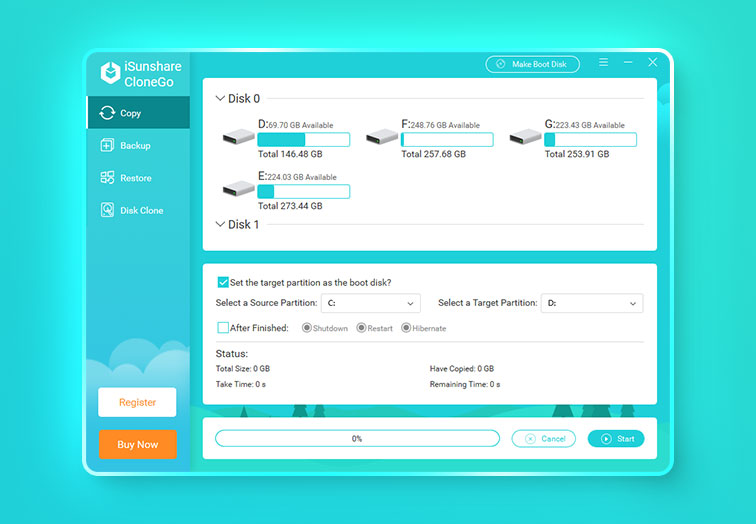Enable the After Finished checkbox

223,328
